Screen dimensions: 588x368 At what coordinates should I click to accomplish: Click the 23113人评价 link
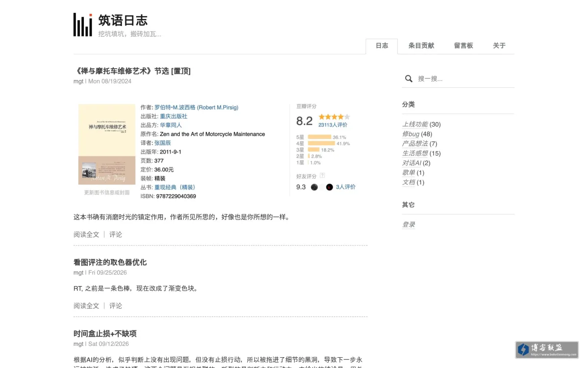click(x=333, y=125)
